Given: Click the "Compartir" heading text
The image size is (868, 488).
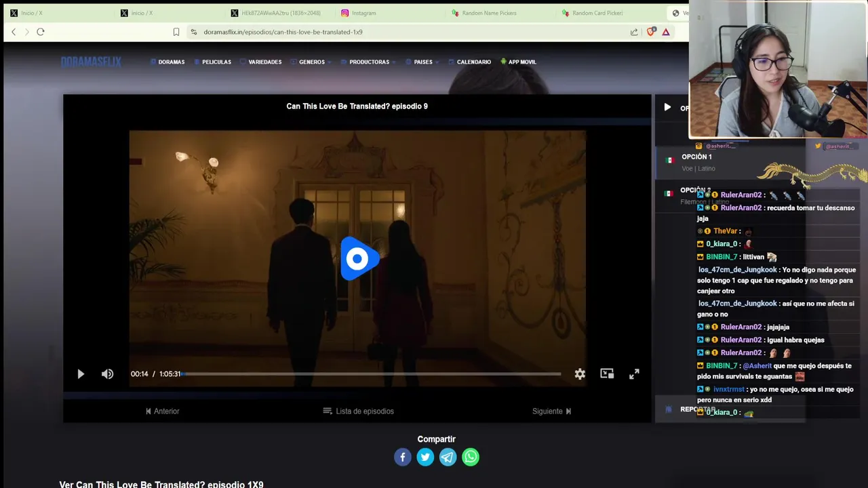Looking at the screenshot, I should pyautogui.click(x=436, y=439).
